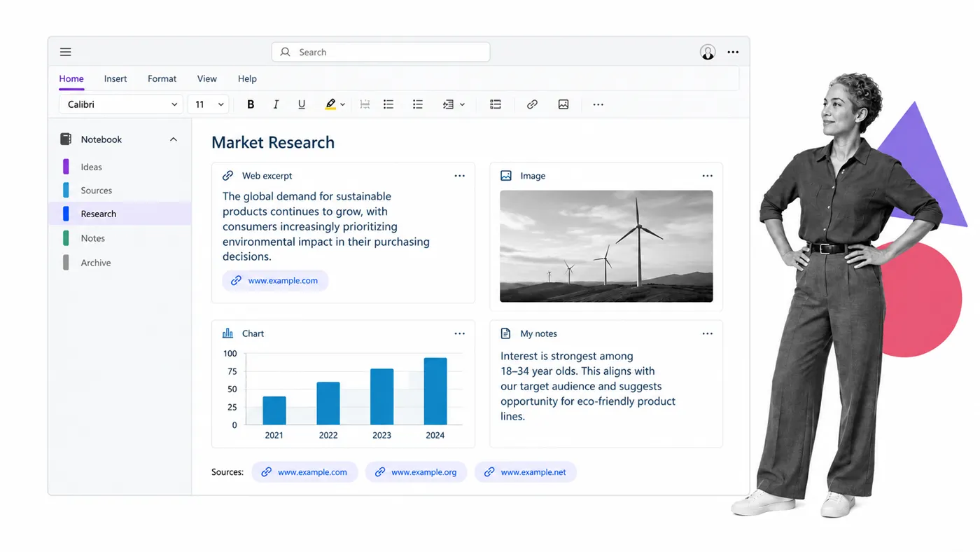Open www.example.com in the bottom Sources row

pyautogui.click(x=304, y=472)
